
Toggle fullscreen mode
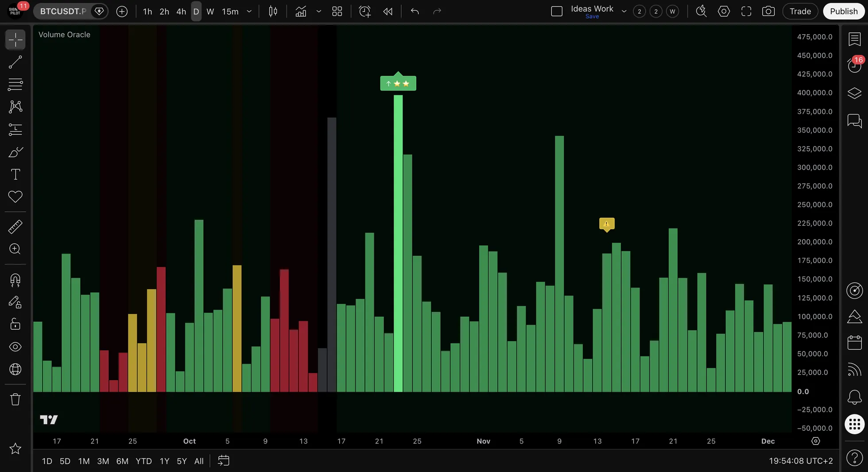coord(746,12)
